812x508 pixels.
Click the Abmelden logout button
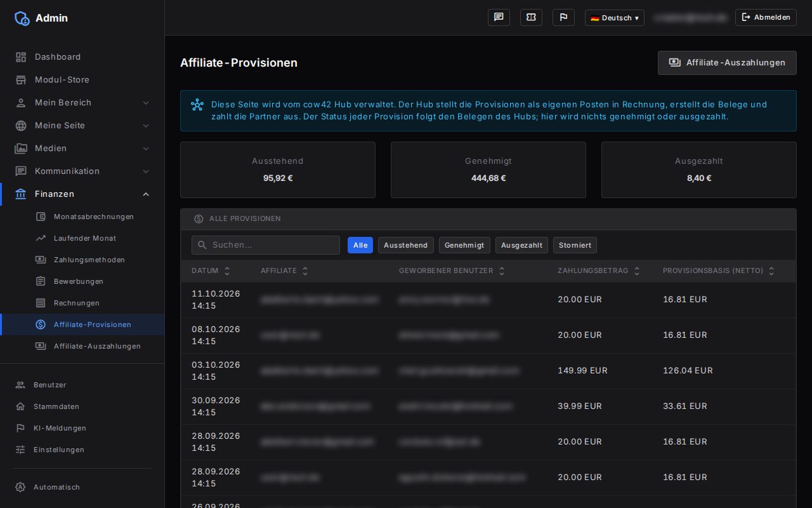766,18
